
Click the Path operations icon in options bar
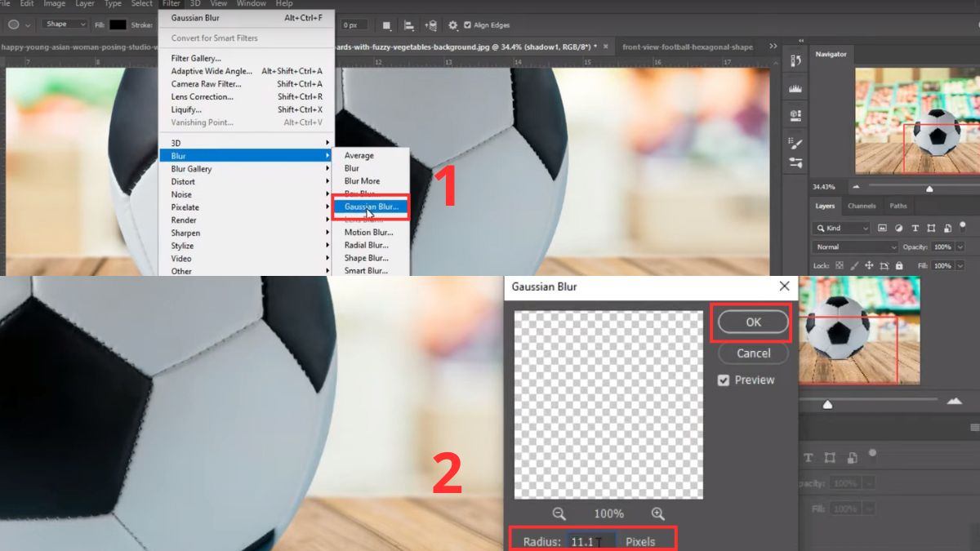click(386, 25)
